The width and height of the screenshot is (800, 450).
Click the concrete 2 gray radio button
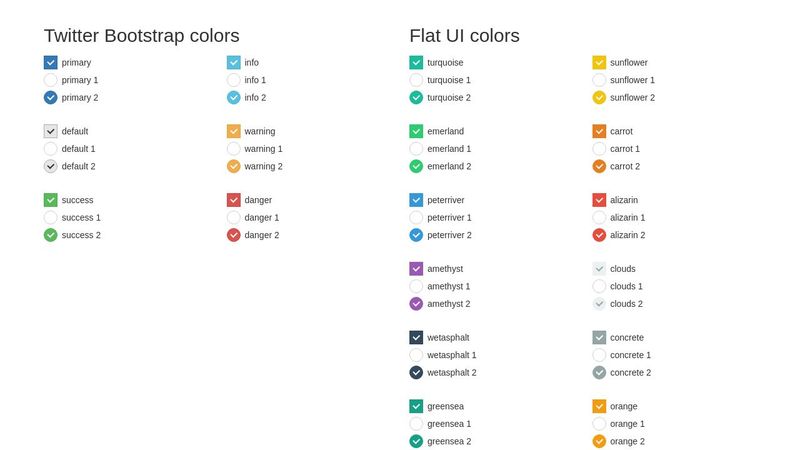pyautogui.click(x=599, y=372)
